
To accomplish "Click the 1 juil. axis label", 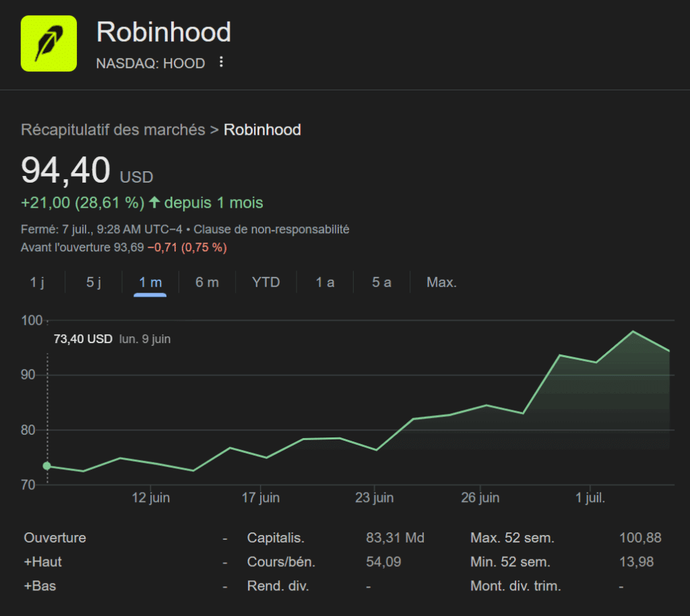I will click(x=590, y=497).
